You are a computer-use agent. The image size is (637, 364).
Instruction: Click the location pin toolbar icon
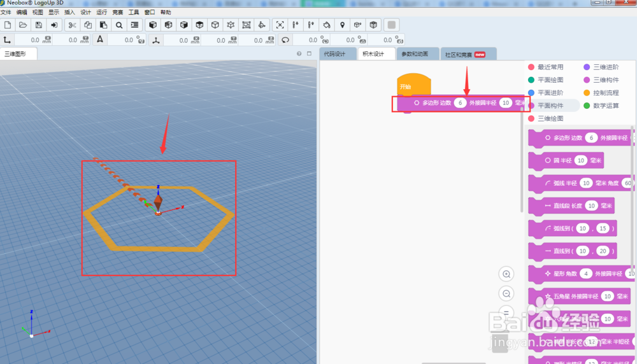[342, 25]
